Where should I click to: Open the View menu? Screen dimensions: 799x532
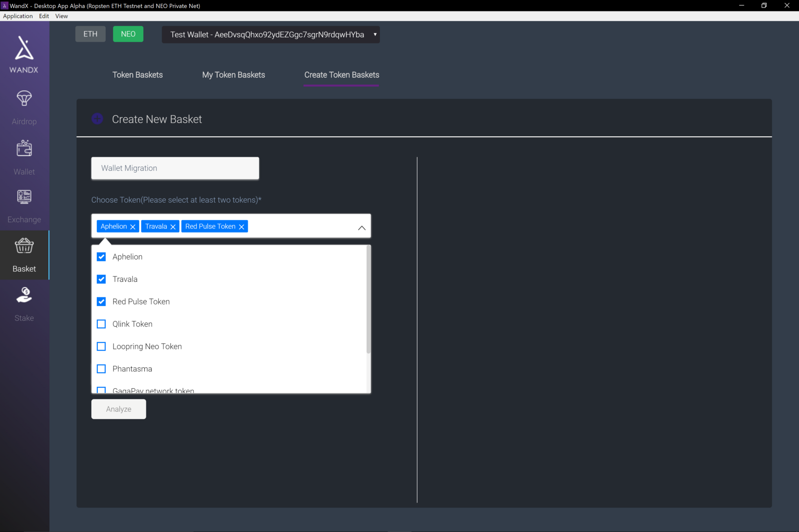tap(61, 16)
